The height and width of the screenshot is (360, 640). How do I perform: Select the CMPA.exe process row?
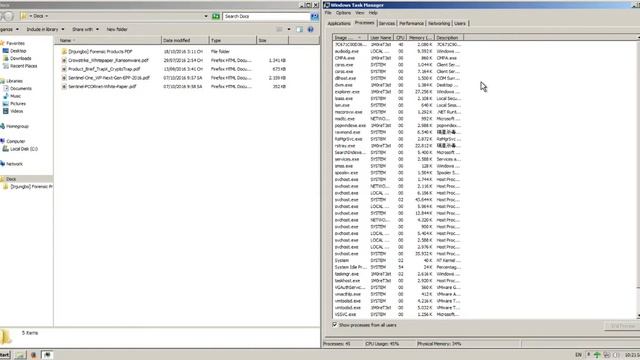[x=398, y=58]
